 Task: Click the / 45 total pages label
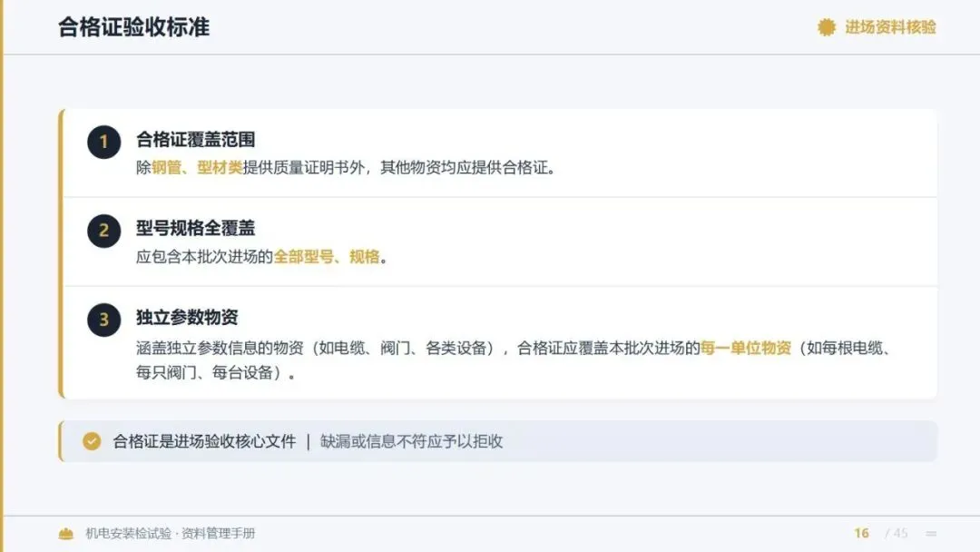click(x=897, y=533)
